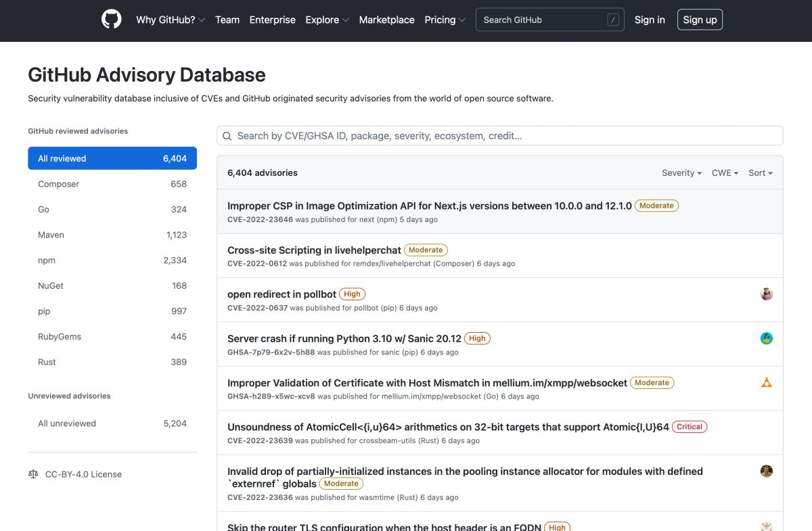Screen dimensions: 812x531
Task: Open Invalid drop of partially-initialized instances advisory
Action: click(x=466, y=478)
